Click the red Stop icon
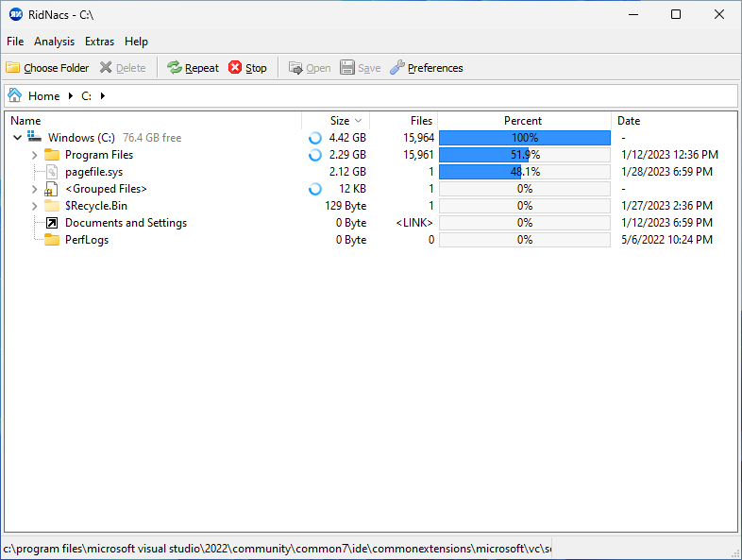The image size is (742, 560). coord(235,68)
